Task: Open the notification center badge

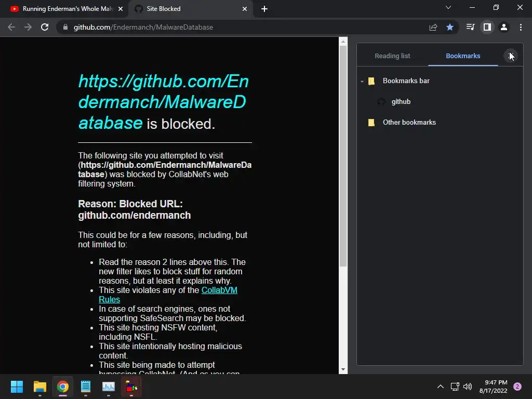Action: tap(517, 387)
